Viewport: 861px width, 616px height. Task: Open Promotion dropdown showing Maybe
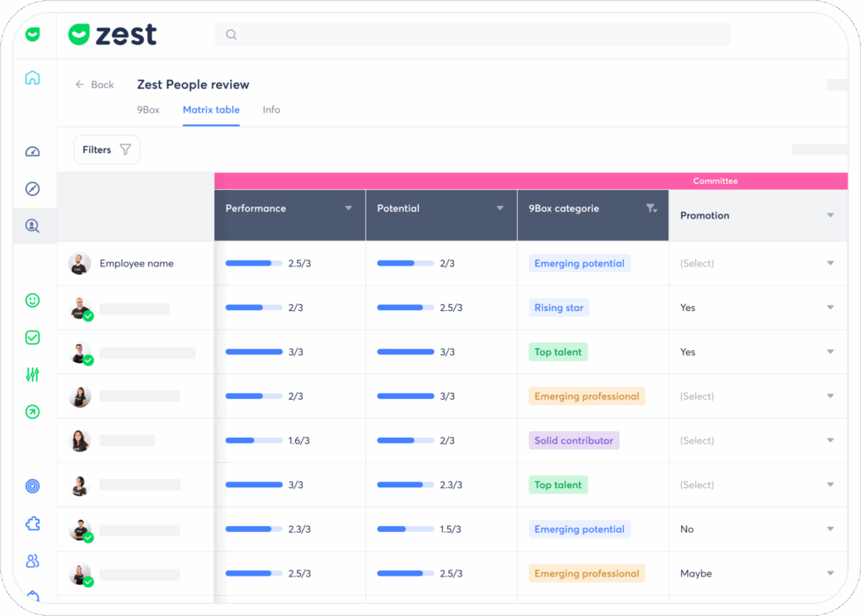point(758,574)
